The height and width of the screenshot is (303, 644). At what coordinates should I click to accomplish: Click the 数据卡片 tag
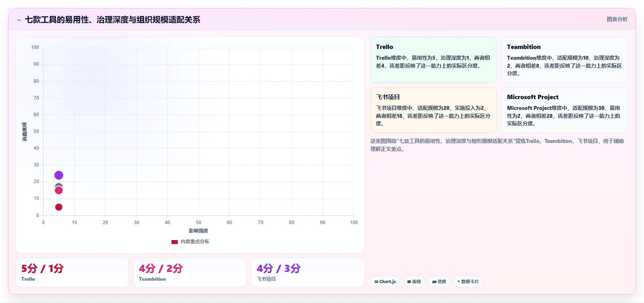(468, 281)
